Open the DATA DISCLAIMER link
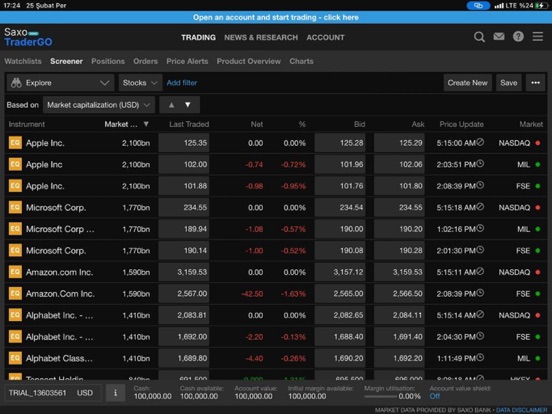The image size is (552, 414). pyautogui.click(x=522, y=410)
